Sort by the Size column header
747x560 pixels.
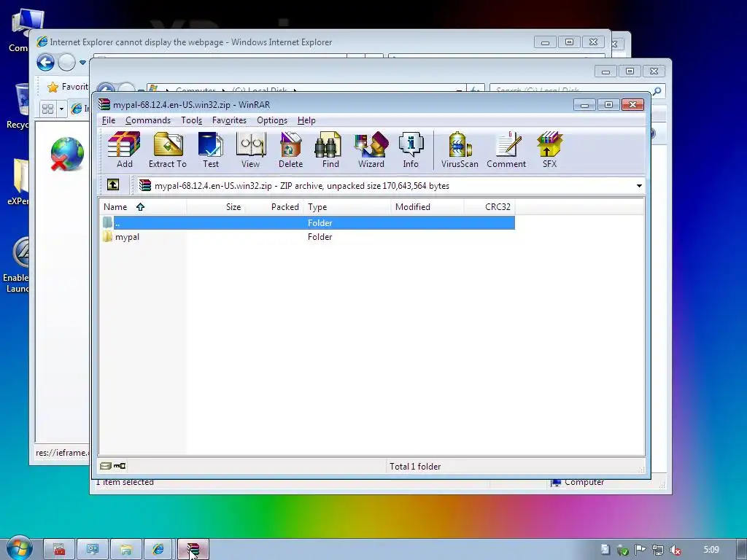(216, 206)
